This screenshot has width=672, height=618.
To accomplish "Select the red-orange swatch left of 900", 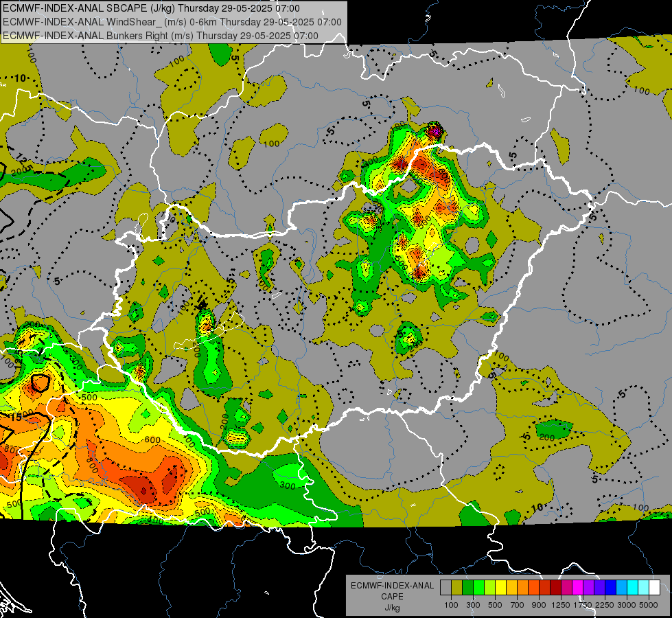I will pos(533,587).
